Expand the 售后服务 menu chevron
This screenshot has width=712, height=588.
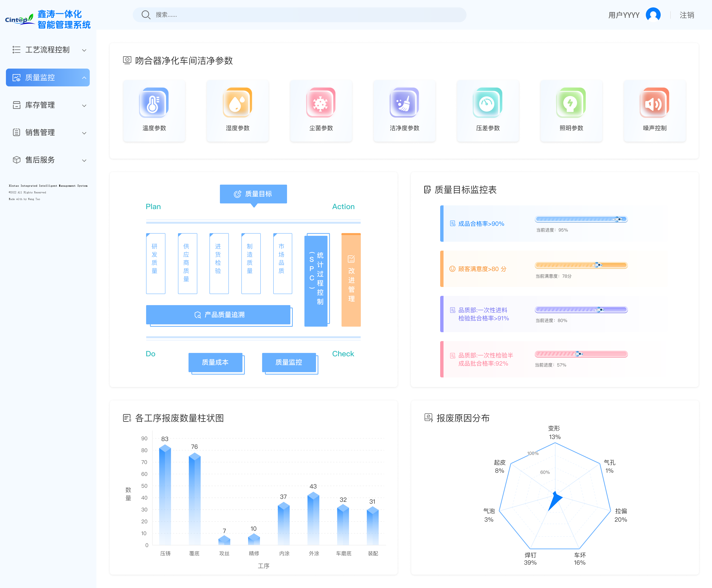click(84, 160)
